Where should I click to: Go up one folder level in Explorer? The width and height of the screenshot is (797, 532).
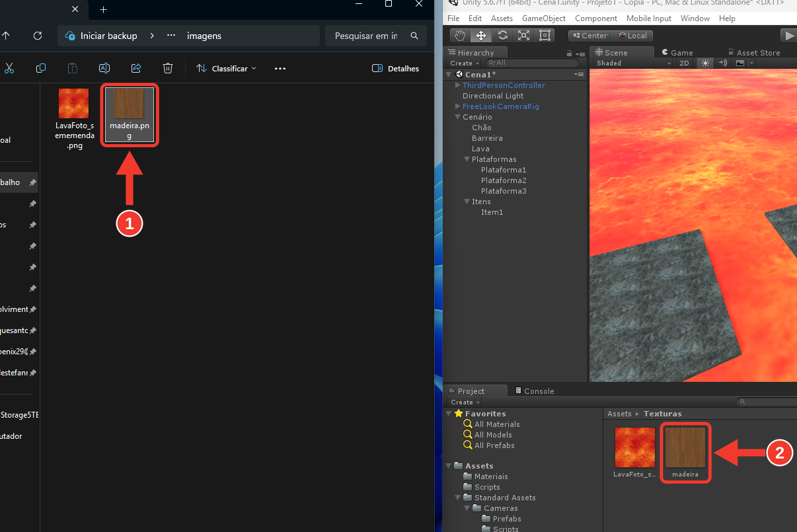(6, 36)
